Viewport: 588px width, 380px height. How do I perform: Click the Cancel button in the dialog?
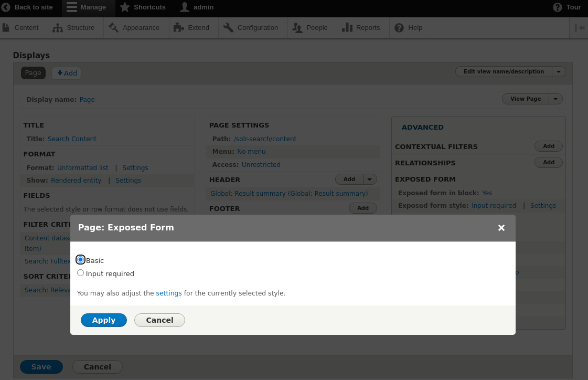159,320
